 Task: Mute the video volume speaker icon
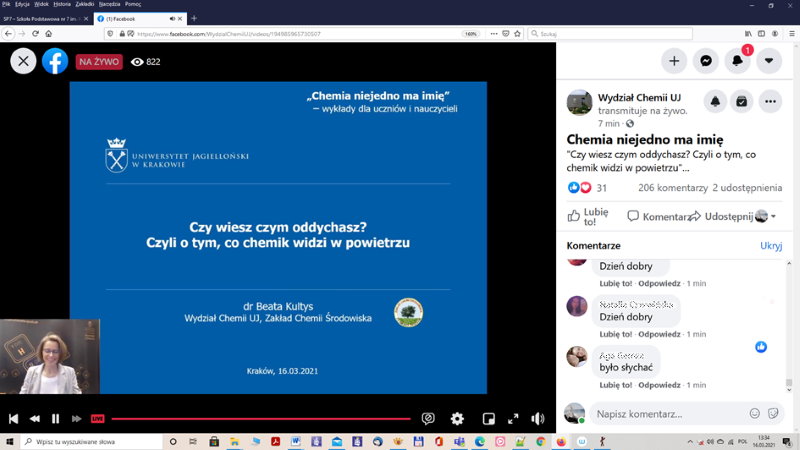click(538, 419)
